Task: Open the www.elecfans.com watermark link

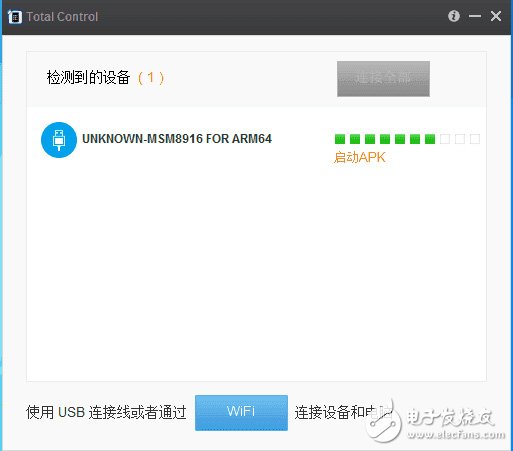Action: pos(456,435)
